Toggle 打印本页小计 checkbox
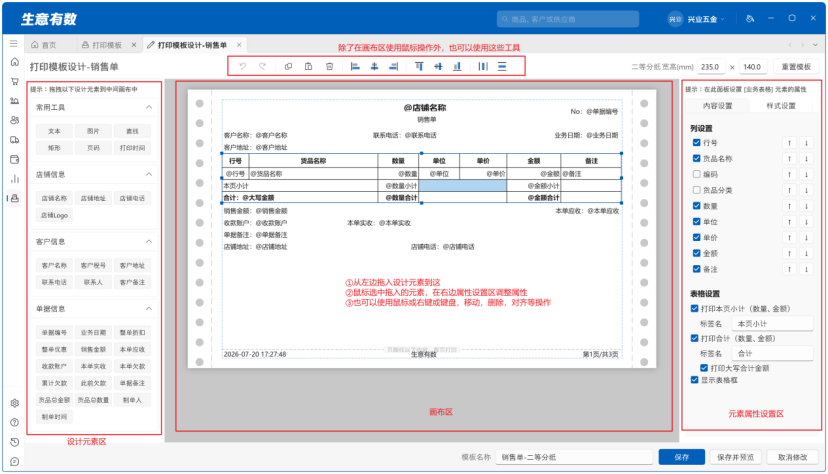 (x=695, y=309)
